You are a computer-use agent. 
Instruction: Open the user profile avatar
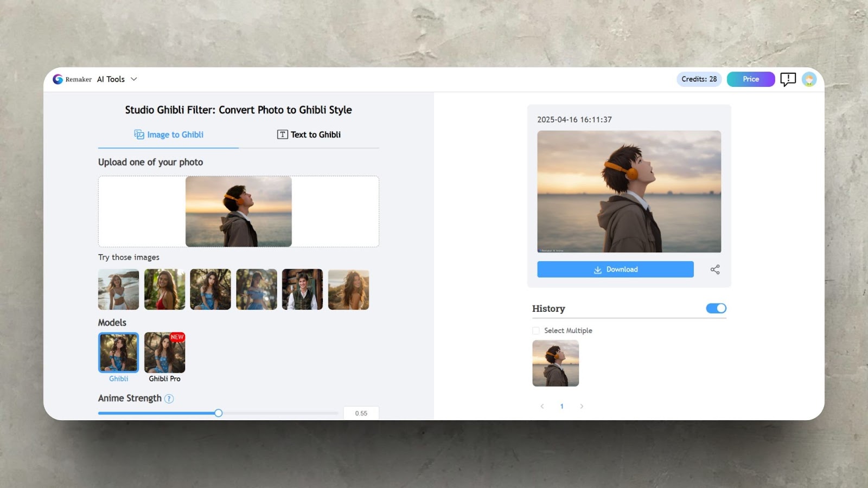pyautogui.click(x=809, y=79)
